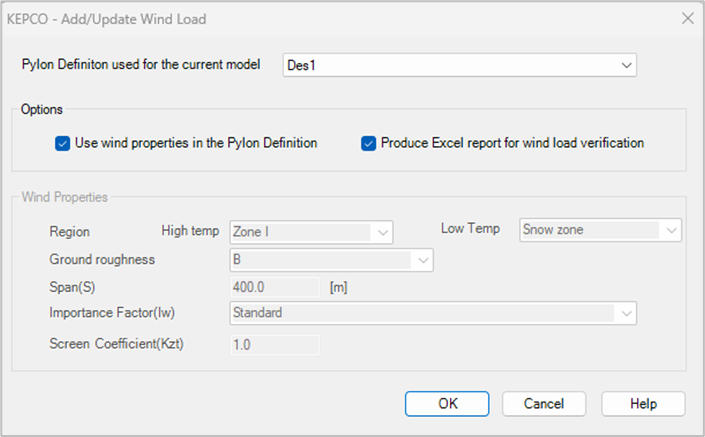705x437 pixels.
Task: Open Help for this dialog
Action: click(x=643, y=404)
